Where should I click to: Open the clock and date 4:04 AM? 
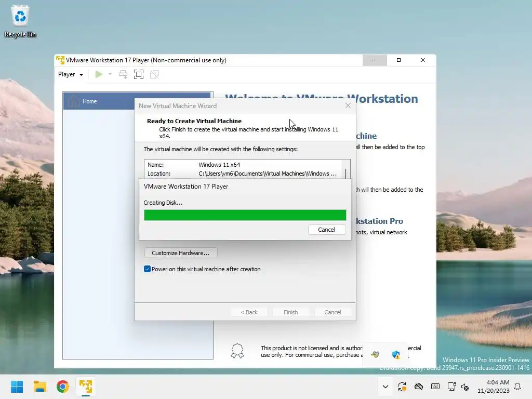(x=494, y=387)
